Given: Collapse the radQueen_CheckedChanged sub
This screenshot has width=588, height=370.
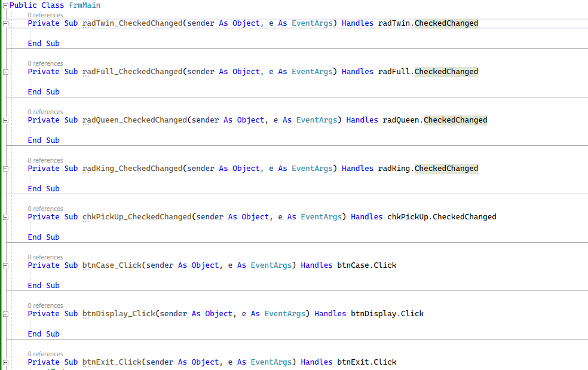Looking at the screenshot, I should point(5,120).
